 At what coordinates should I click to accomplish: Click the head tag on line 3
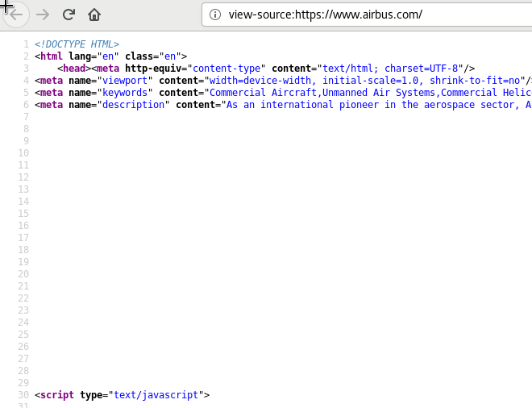tap(74, 69)
